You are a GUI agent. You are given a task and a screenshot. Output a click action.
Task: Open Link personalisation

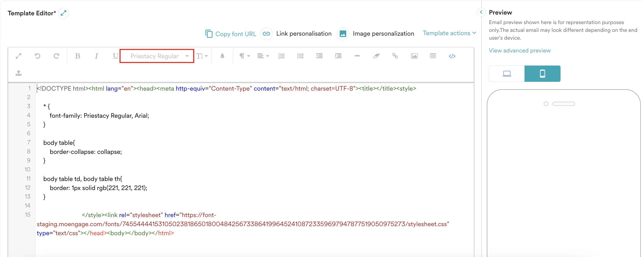(304, 33)
